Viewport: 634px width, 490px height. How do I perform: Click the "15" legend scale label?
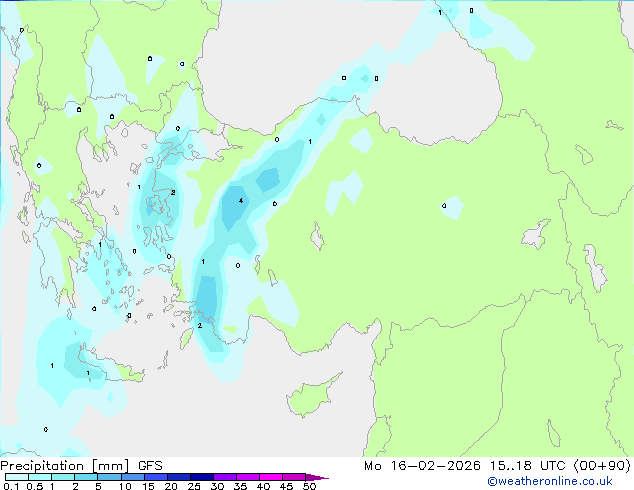[148, 486]
